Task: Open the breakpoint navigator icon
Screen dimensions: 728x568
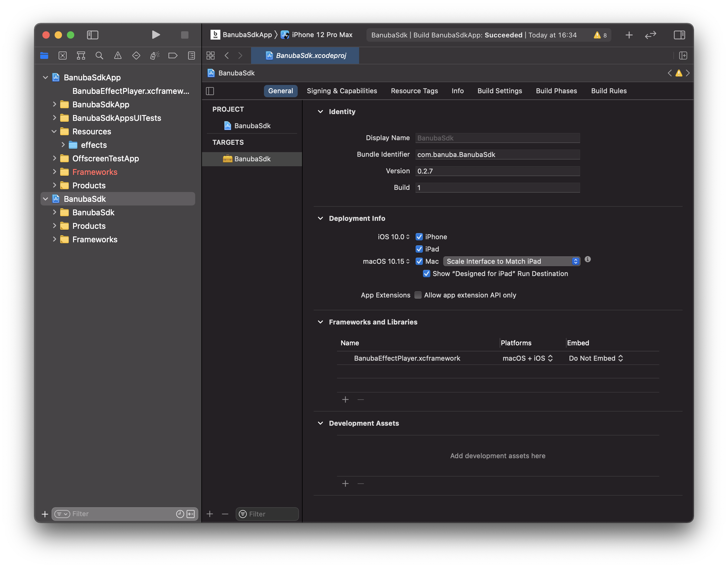Action: [x=173, y=56]
